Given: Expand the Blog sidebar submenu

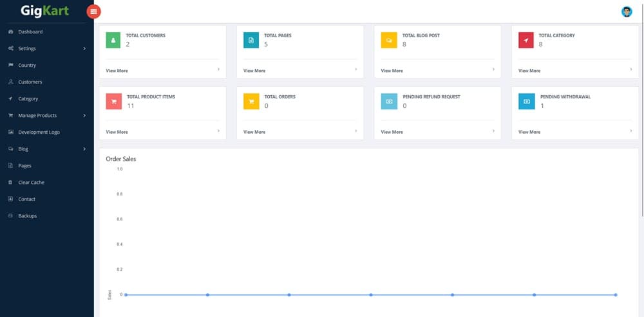Looking at the screenshot, I should click(x=46, y=149).
